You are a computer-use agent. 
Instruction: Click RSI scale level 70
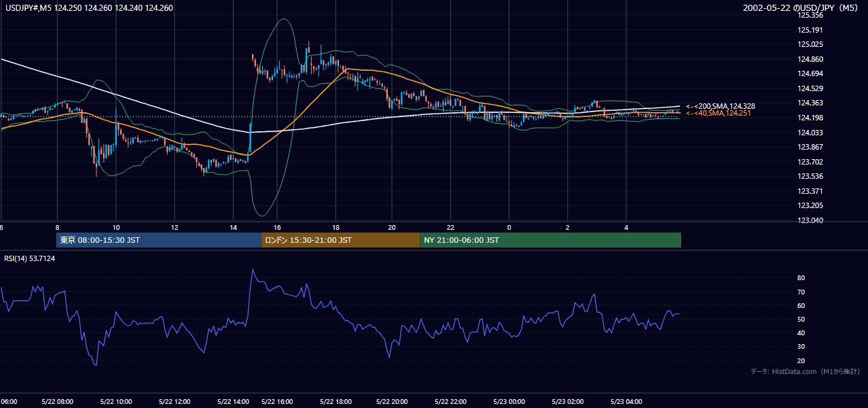click(801, 292)
